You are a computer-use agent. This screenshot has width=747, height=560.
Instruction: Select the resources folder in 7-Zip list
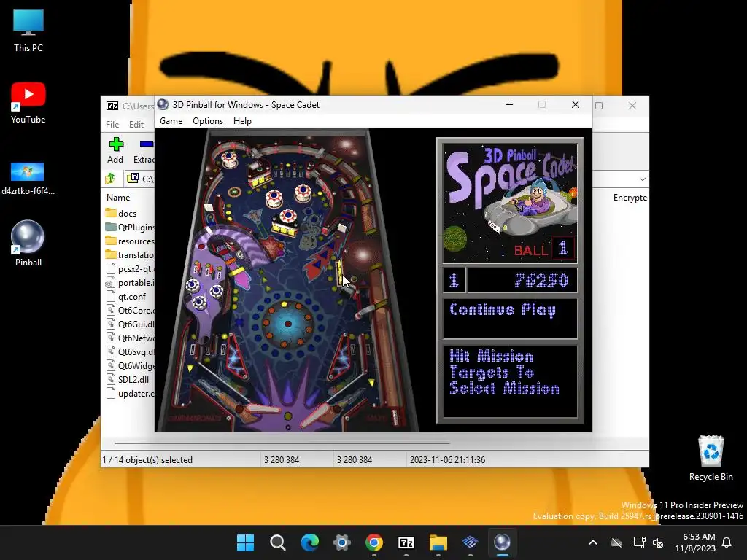point(128,241)
